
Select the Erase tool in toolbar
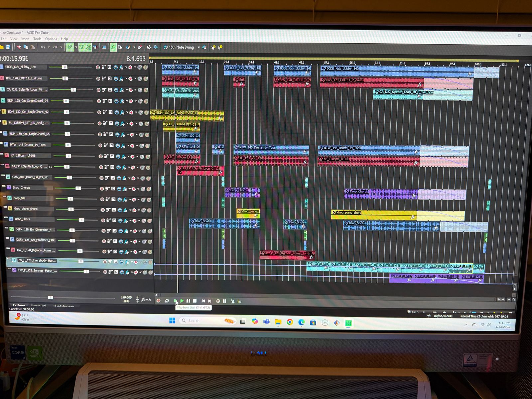(140, 47)
